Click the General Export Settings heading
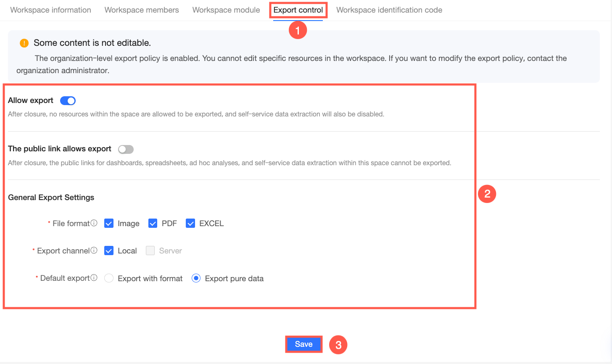The width and height of the screenshot is (612, 364). (x=51, y=198)
